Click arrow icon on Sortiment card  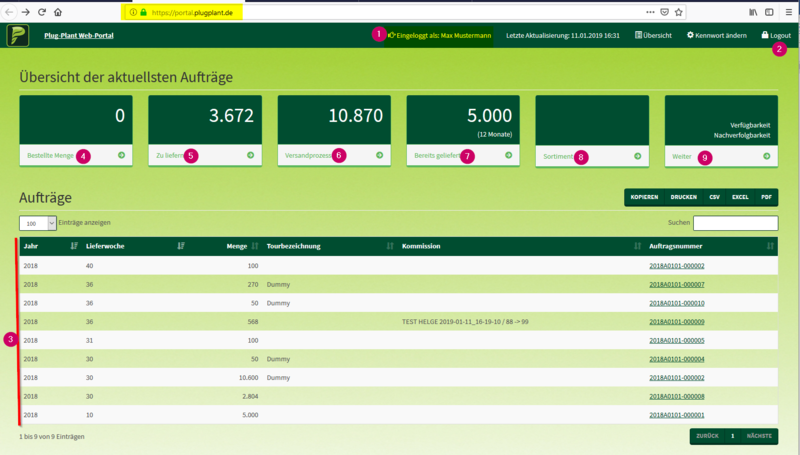pyautogui.click(x=637, y=156)
